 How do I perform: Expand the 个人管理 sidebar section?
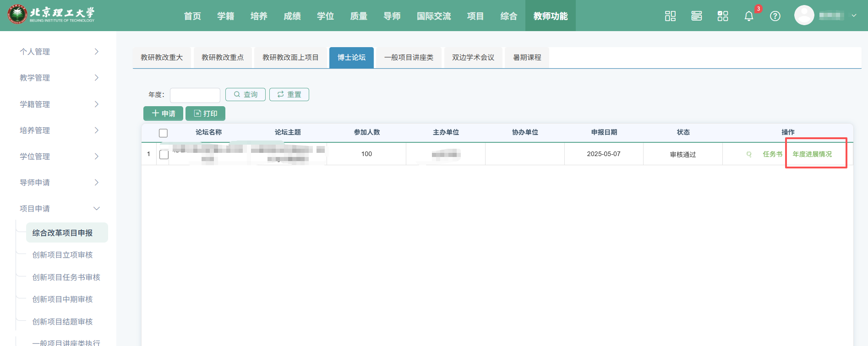pos(59,52)
